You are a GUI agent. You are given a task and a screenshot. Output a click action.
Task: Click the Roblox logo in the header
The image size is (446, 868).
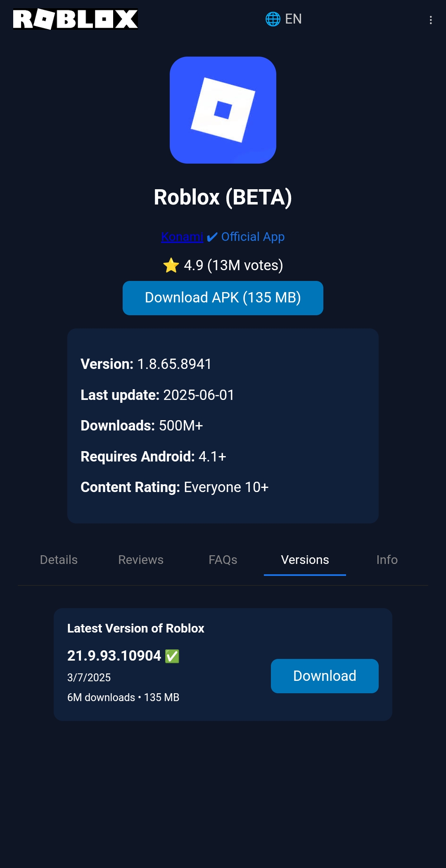[76, 19]
